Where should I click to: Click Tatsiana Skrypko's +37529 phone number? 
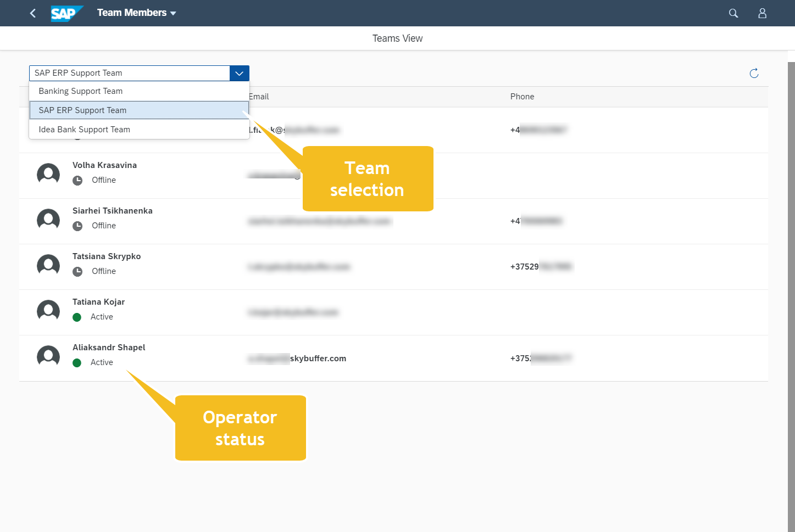coord(541,267)
